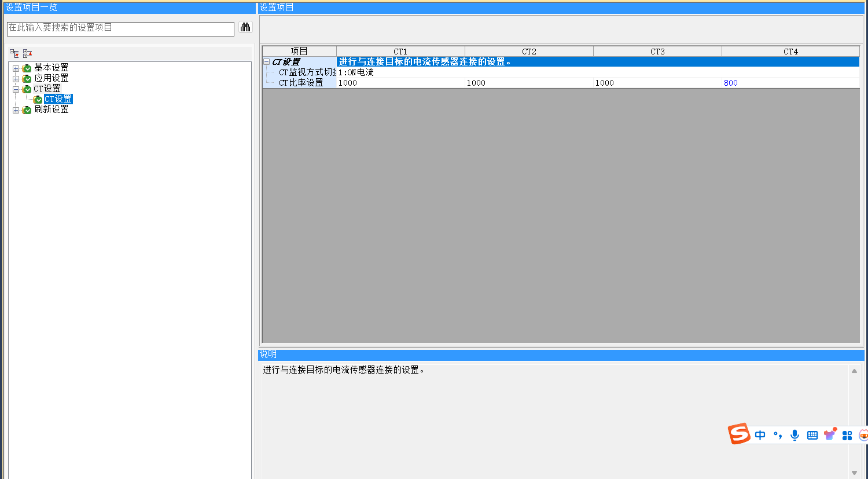Click the description panel scroll-down arrow

click(854, 473)
